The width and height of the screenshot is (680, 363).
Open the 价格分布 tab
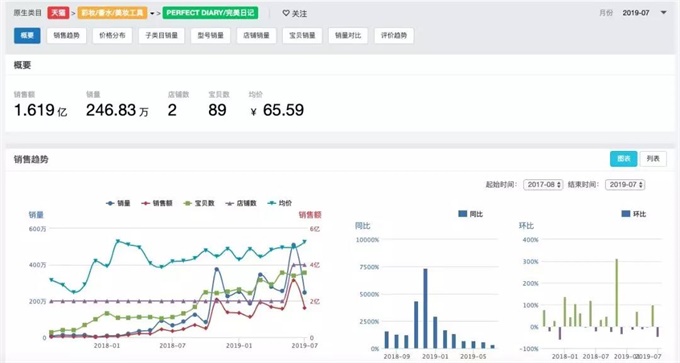(x=112, y=36)
